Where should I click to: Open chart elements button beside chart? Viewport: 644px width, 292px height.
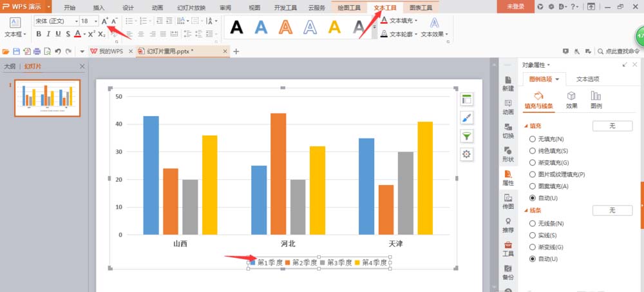coord(466,99)
